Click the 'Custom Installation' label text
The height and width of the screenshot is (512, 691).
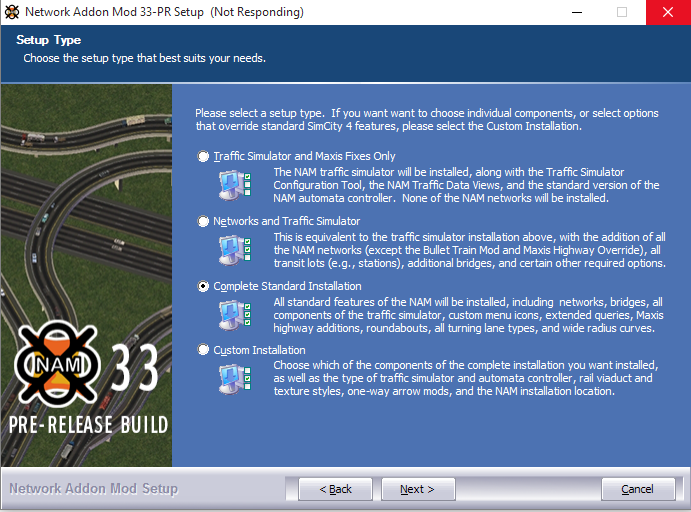(x=260, y=350)
